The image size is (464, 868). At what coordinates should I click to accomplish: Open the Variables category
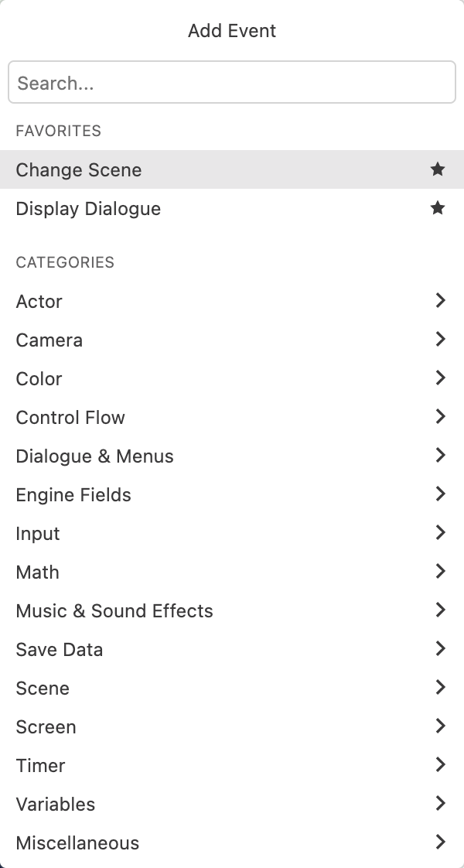point(56,805)
